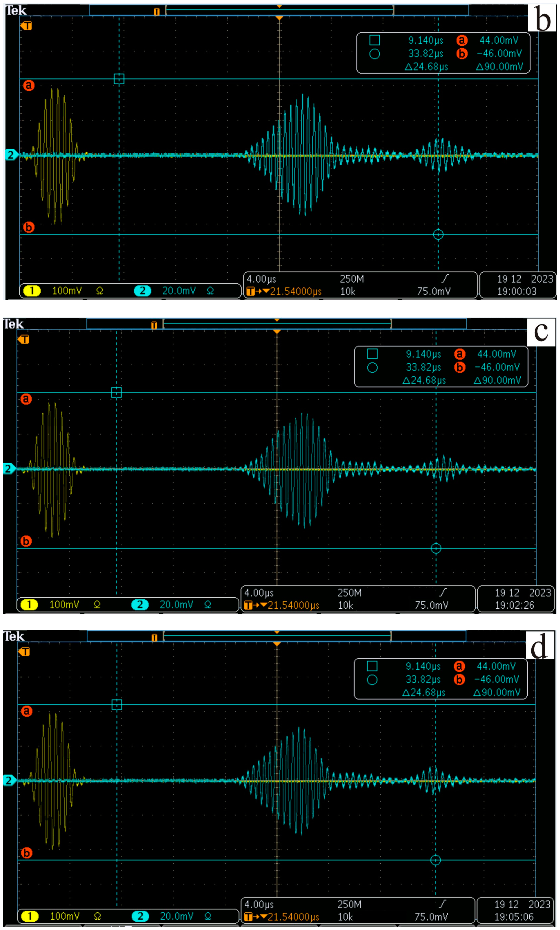Toggle the cyan channel 2 badge in panel c
560x930 pixels.
click(x=140, y=604)
